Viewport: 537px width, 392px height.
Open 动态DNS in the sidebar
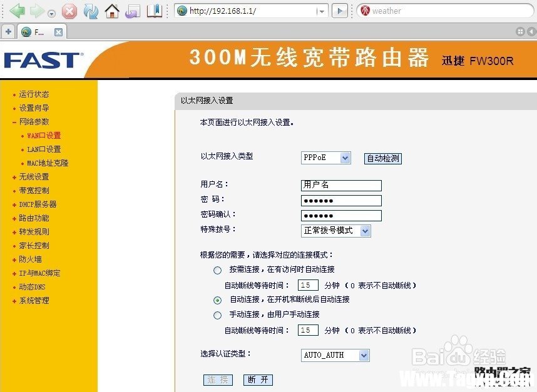pos(32,287)
